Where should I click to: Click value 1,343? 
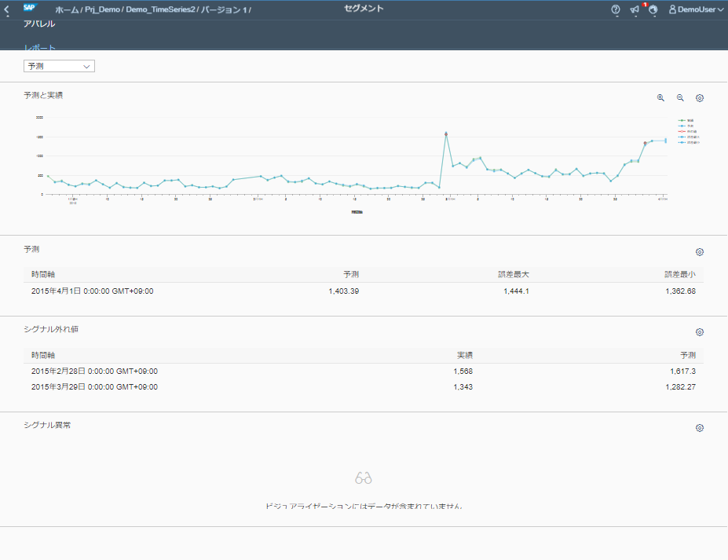[x=463, y=386]
